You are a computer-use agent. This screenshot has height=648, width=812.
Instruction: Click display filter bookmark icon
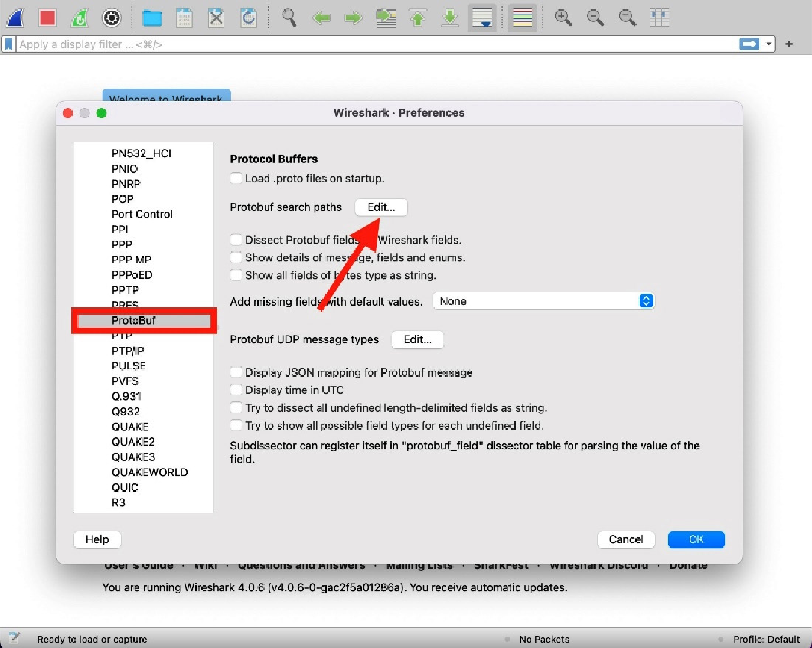point(8,44)
